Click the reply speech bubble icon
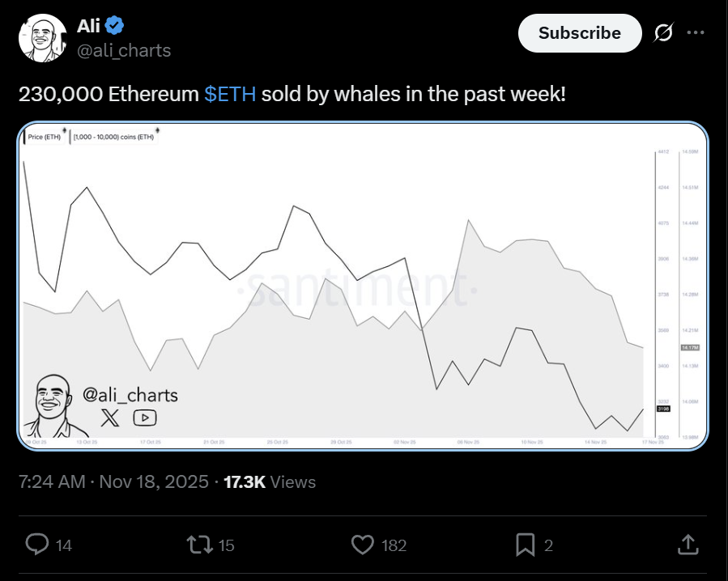The width and height of the screenshot is (728, 581). [37, 545]
